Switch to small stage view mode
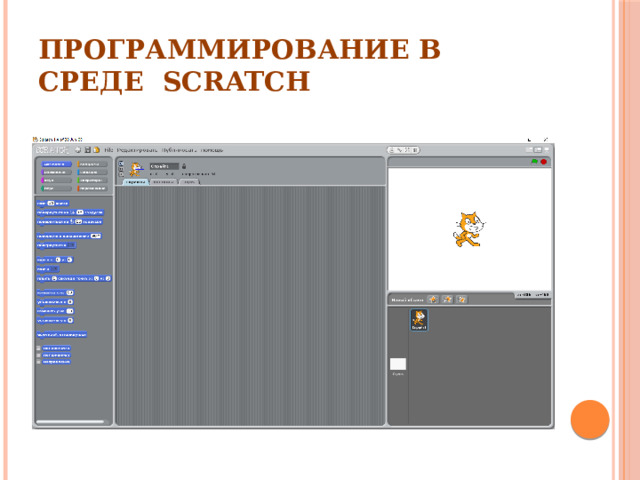 [x=529, y=150]
